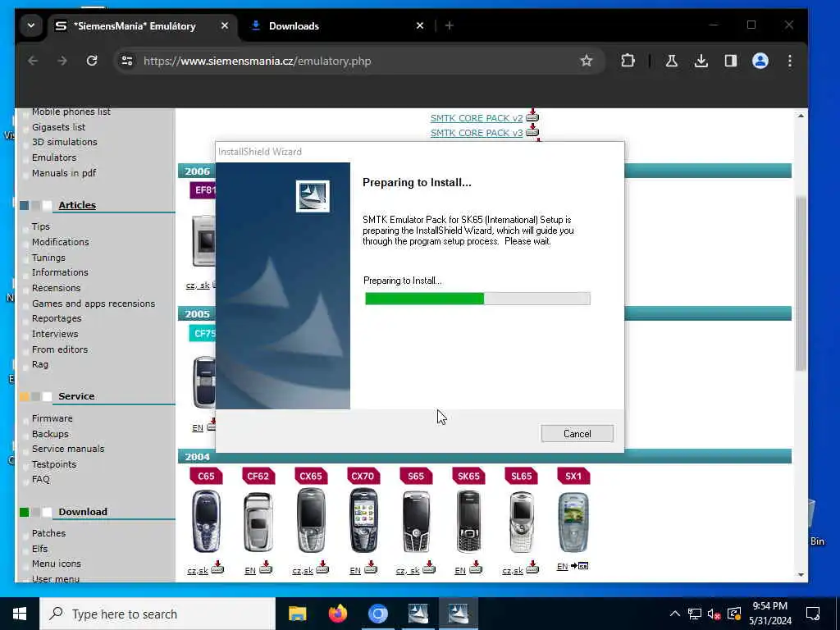
Task: Select the CX70 phone label
Action: point(363,477)
